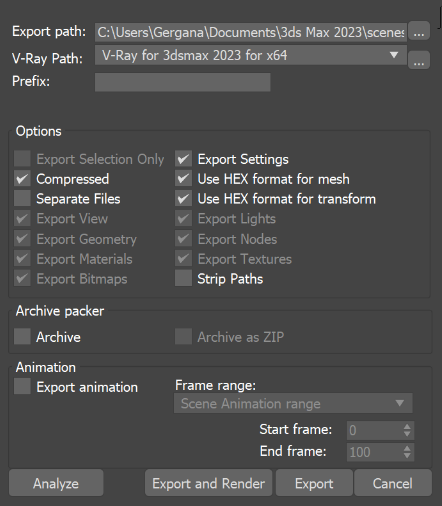Enable the Separate Files checkbox

point(22,199)
